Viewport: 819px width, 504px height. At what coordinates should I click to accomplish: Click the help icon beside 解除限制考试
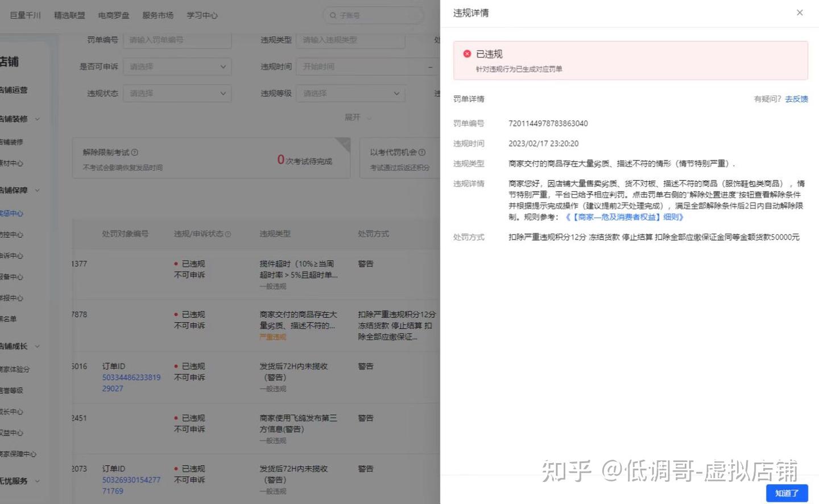click(x=135, y=152)
